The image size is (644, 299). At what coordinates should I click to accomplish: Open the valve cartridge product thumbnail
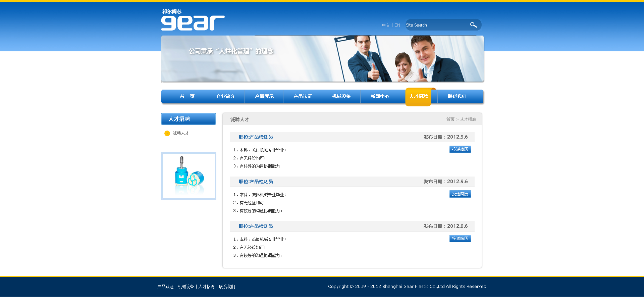[189, 176]
